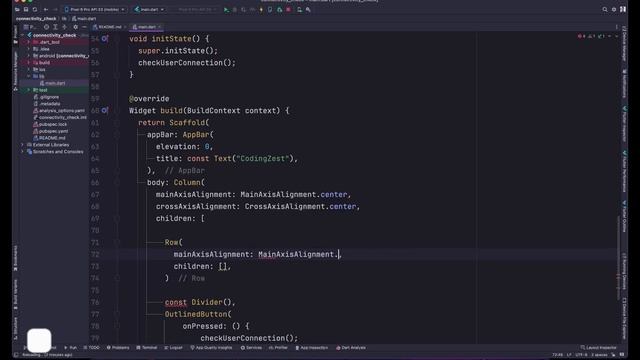Click the Open folder icon in top toolbar
Screen dimensions: 640x360
(x=17, y=9)
